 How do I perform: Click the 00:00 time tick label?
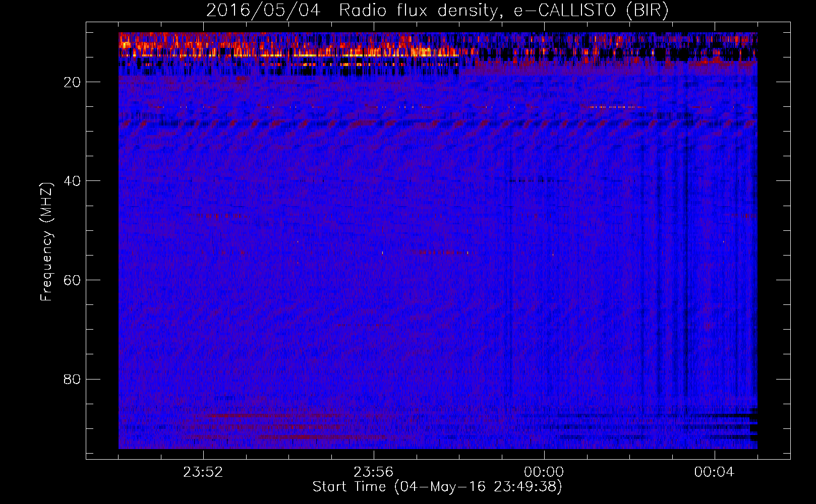click(x=544, y=472)
